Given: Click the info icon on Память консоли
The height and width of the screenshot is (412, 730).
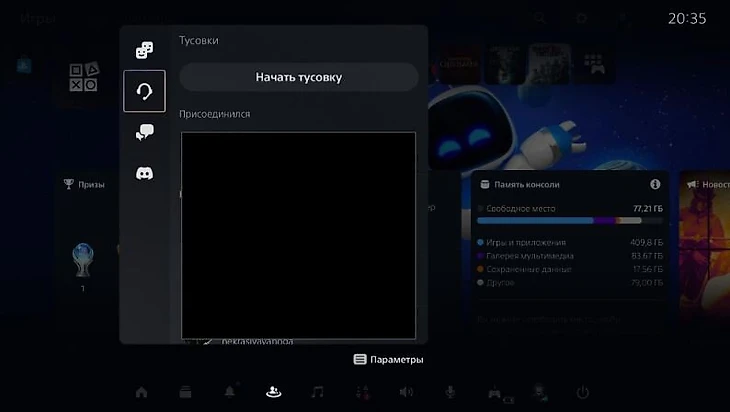Looking at the screenshot, I should click(655, 185).
